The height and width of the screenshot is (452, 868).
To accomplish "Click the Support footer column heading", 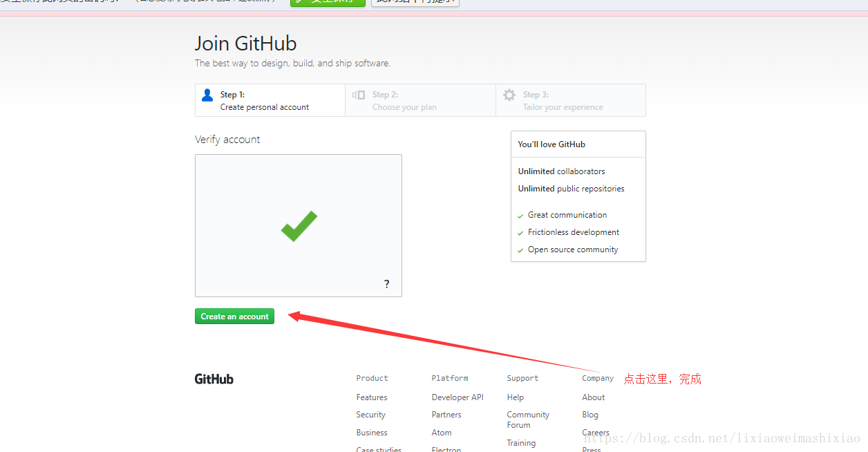I will coord(522,378).
